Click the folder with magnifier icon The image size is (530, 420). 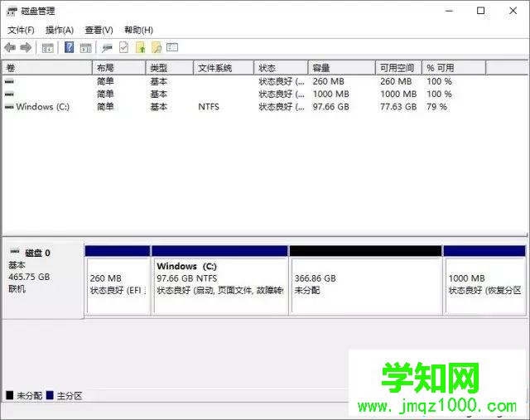point(157,47)
